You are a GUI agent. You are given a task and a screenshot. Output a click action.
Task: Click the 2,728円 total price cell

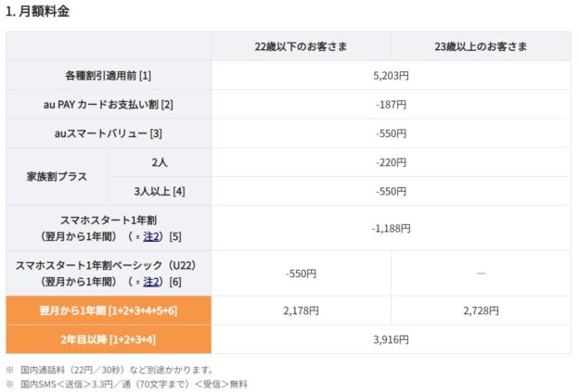point(481,310)
